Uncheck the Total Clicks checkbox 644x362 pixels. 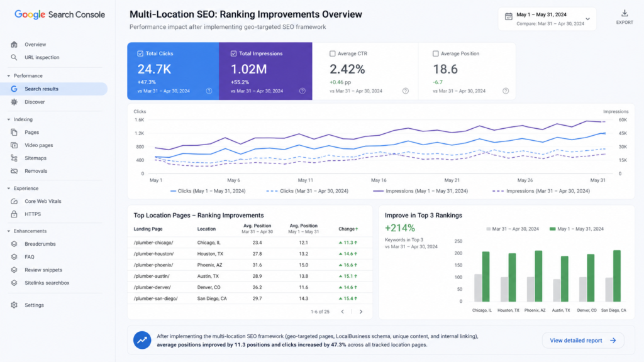[140, 54]
